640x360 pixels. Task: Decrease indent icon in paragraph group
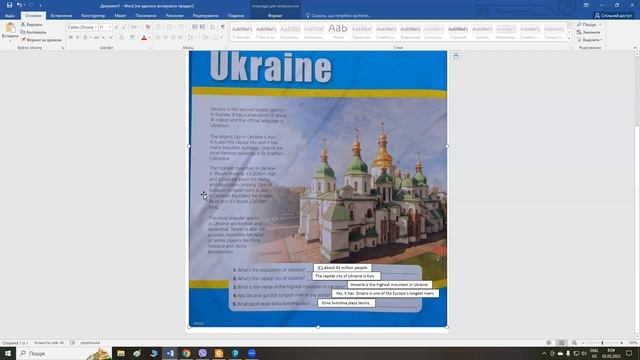195,27
